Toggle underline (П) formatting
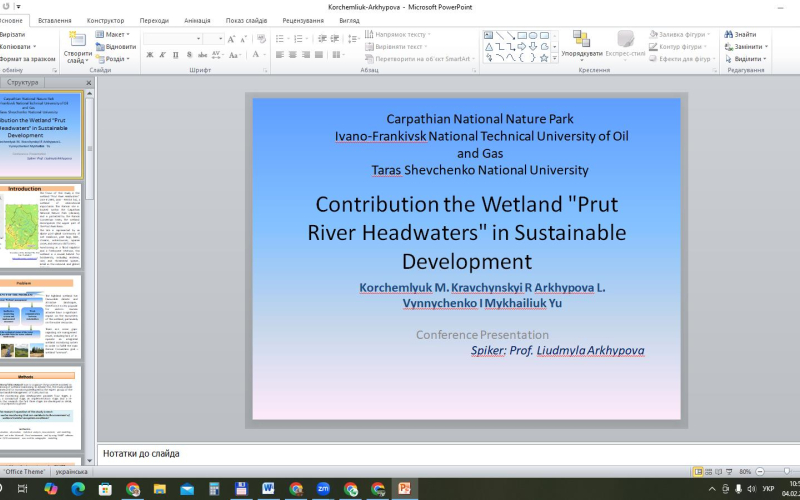Screen dimensions: 800x500 (x=176, y=55)
